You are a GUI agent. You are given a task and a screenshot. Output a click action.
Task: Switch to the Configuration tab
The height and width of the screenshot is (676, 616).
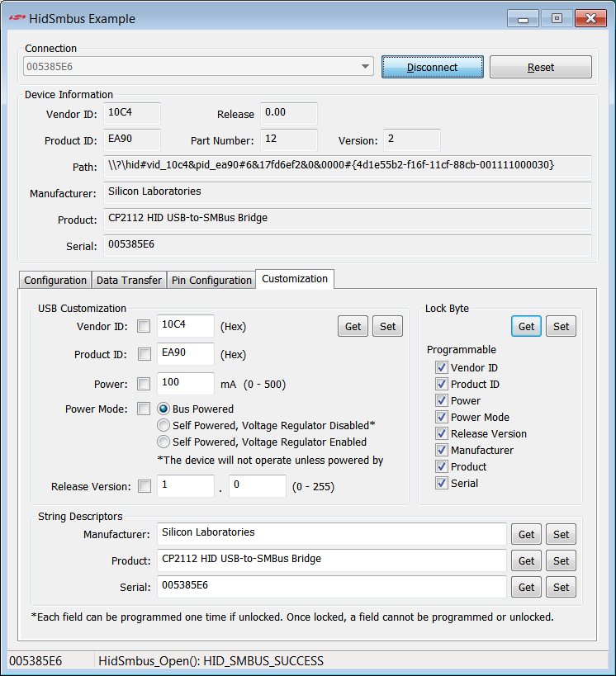coord(55,281)
